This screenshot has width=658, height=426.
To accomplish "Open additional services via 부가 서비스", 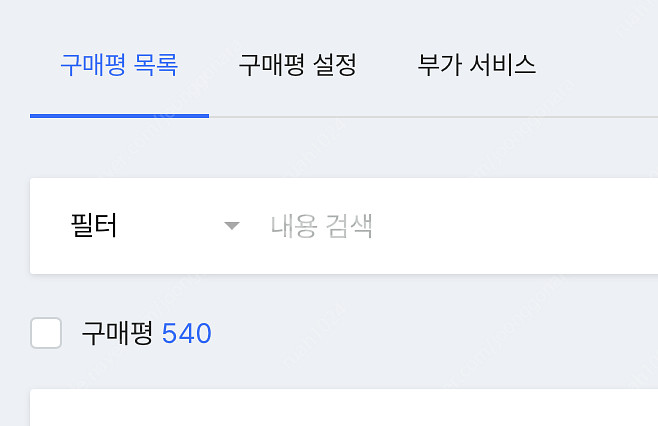I will (x=477, y=67).
